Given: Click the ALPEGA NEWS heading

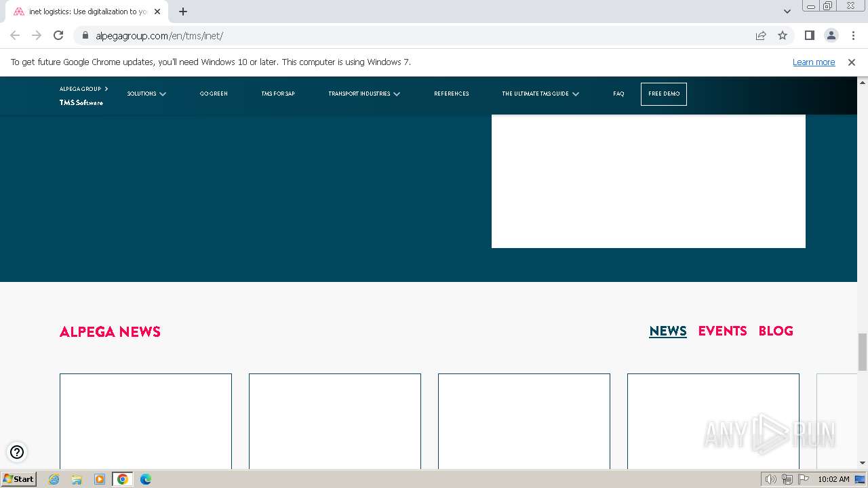Looking at the screenshot, I should (110, 331).
